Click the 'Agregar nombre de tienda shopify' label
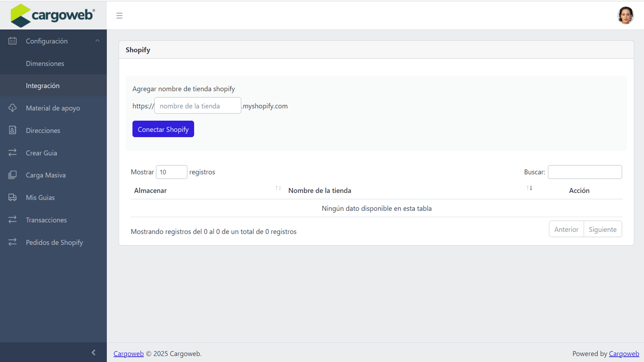 [x=184, y=88]
